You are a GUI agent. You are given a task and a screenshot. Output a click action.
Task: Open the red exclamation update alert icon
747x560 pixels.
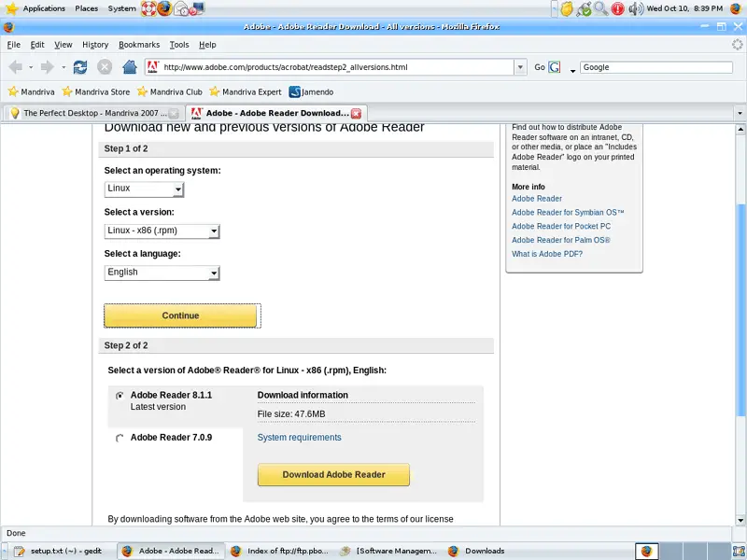coord(618,8)
